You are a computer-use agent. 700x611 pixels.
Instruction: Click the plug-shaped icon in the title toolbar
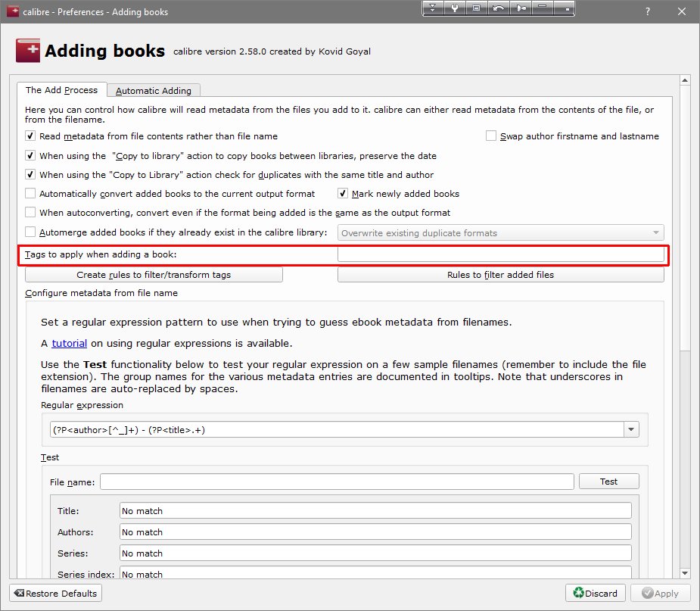[x=521, y=8]
